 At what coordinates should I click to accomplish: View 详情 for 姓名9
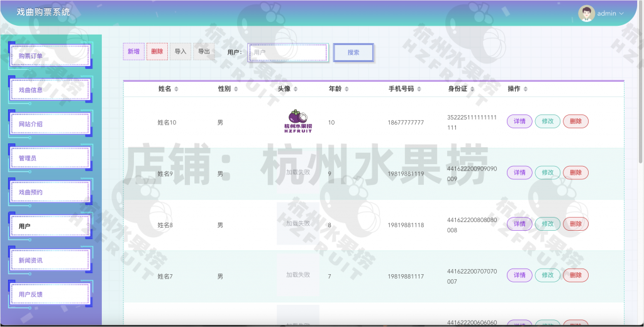tap(519, 172)
